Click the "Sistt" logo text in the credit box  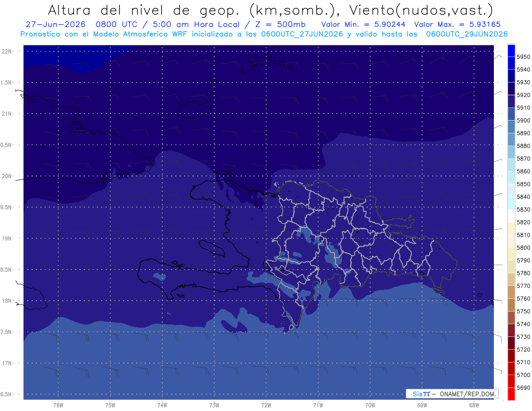[x=421, y=394]
